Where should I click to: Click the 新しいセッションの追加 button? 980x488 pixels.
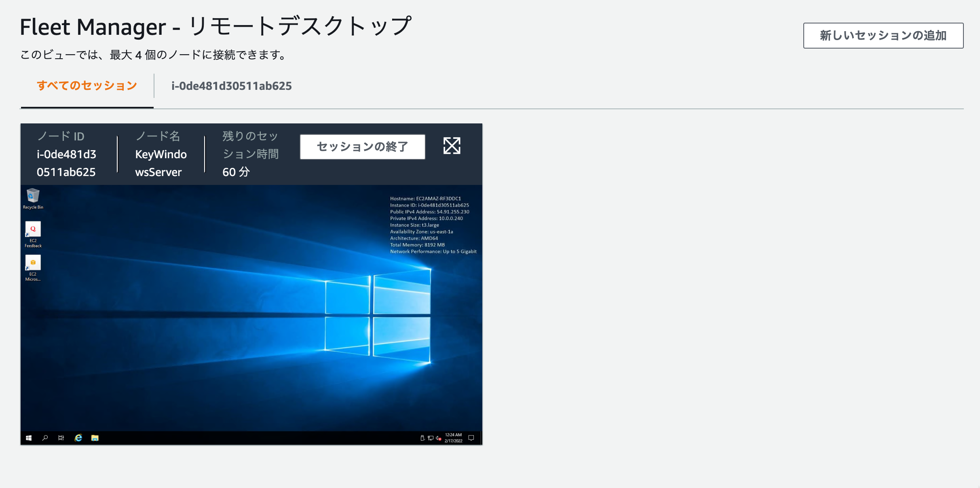(x=883, y=36)
